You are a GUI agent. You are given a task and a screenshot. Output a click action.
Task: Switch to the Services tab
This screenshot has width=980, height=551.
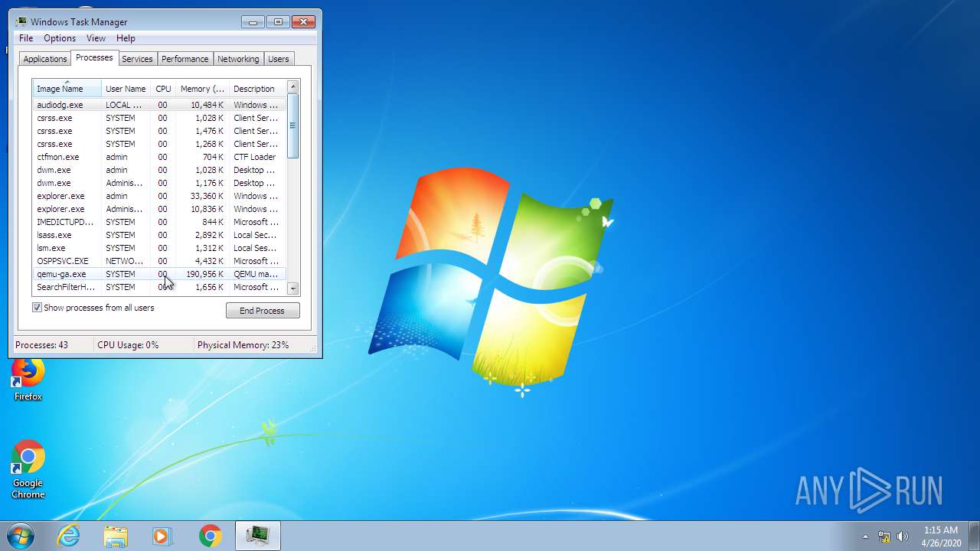pyautogui.click(x=137, y=59)
